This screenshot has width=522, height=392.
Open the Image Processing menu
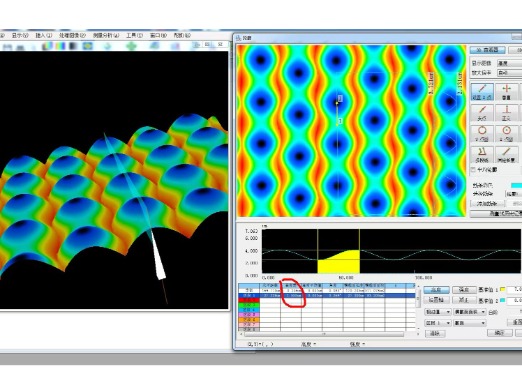[x=72, y=35]
